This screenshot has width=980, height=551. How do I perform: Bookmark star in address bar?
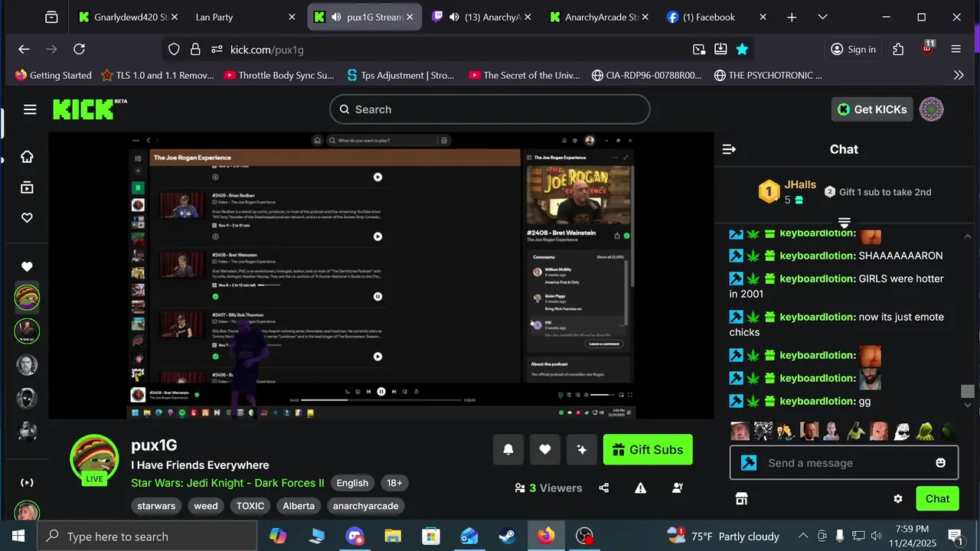(742, 49)
